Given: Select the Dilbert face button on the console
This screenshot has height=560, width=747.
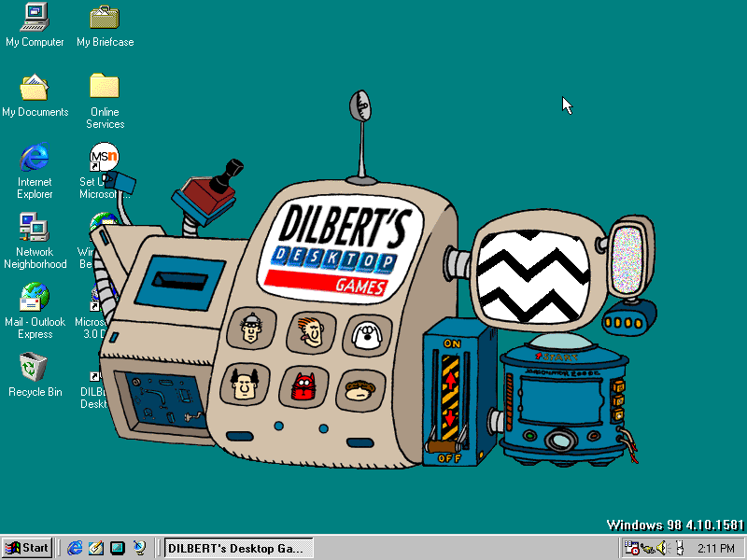Looking at the screenshot, I should (251, 329).
